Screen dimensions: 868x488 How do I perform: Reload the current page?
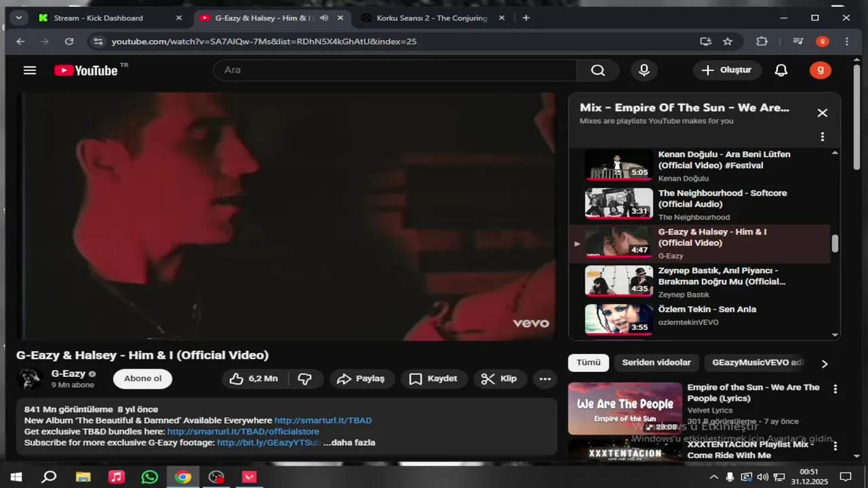pyautogui.click(x=68, y=41)
